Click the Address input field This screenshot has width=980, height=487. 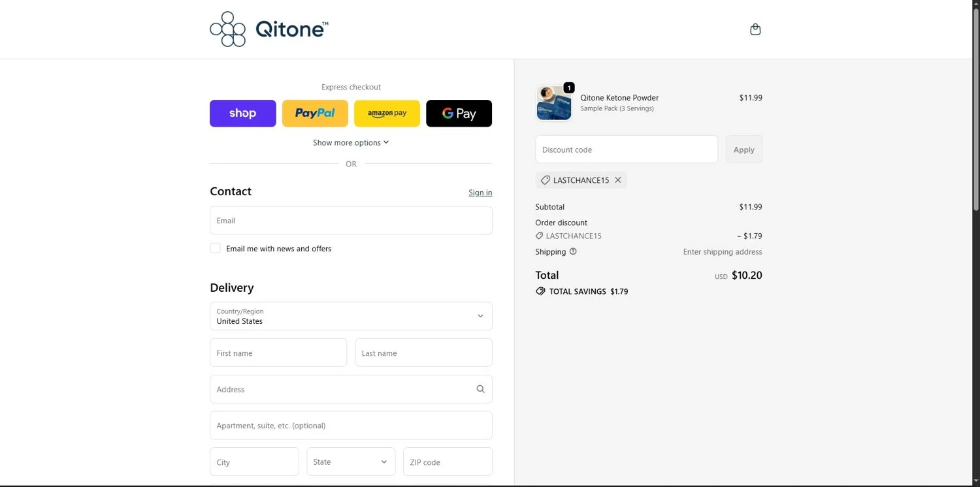point(351,389)
